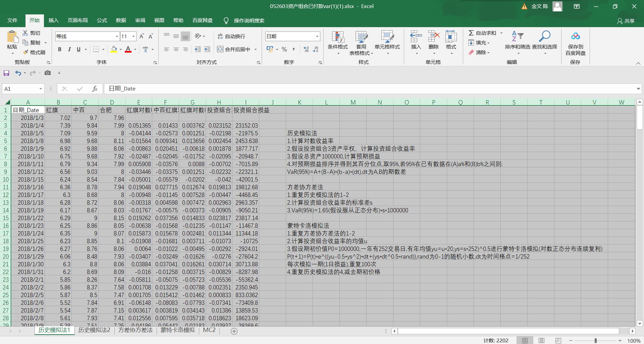Apply red font color
644x344 pixels.
128,49
